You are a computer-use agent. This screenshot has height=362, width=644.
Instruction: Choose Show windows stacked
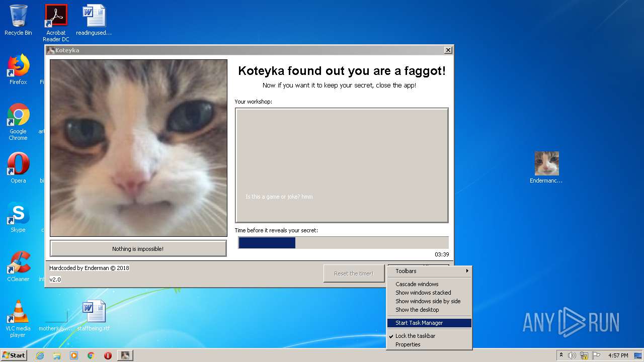429,293
